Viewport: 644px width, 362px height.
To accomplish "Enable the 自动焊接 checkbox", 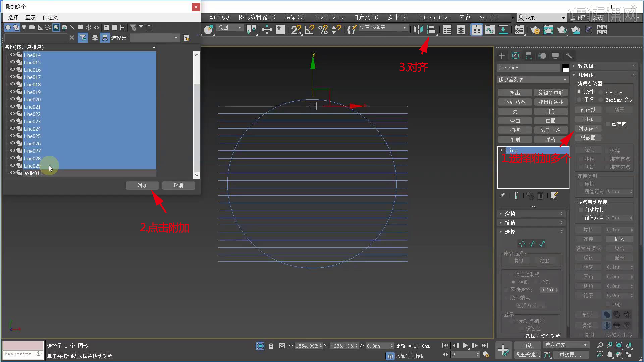I will click(x=581, y=210).
